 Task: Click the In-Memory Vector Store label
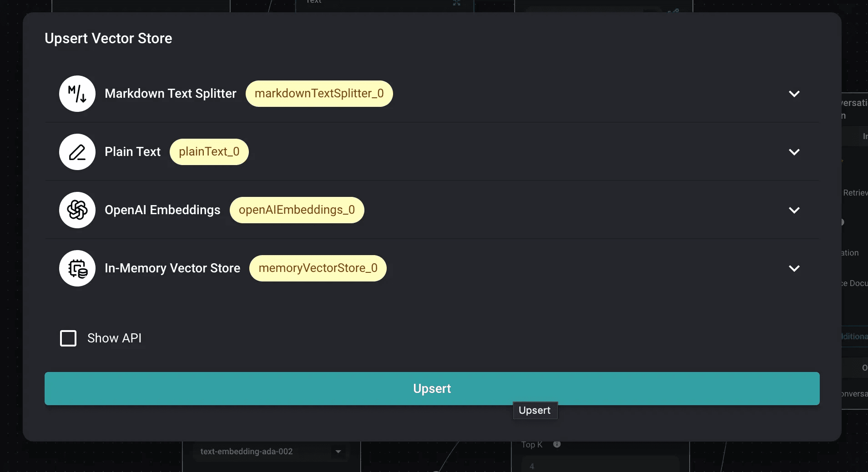tap(172, 268)
